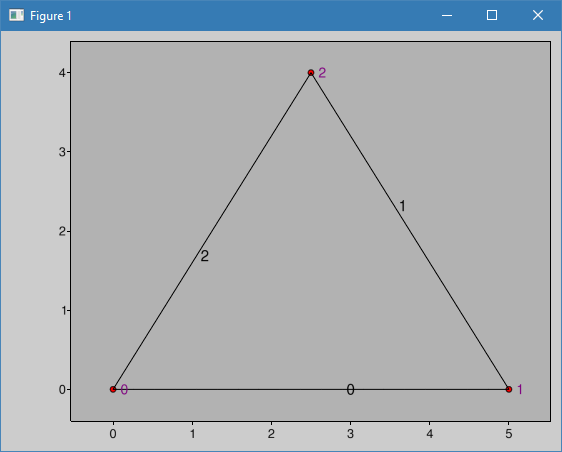Click x-axis tick label 3

[x=350, y=434]
